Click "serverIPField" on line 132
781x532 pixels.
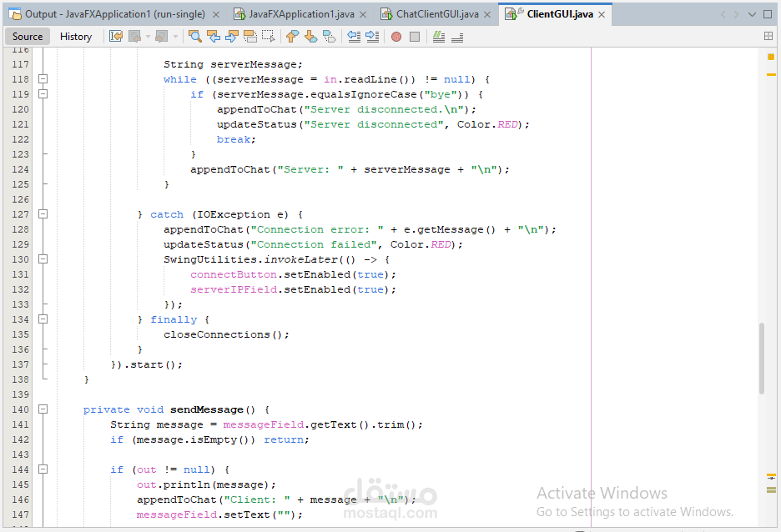coord(233,289)
